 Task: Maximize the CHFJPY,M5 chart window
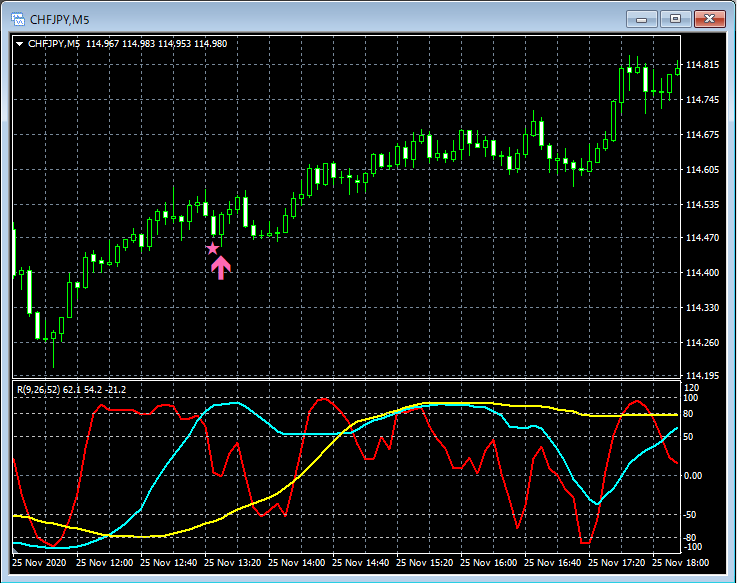675,18
